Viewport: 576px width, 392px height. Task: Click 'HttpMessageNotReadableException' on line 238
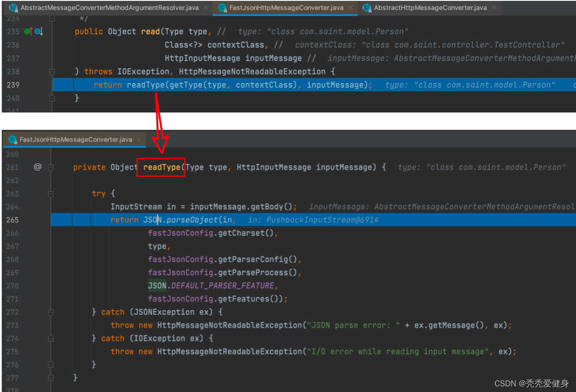pyautogui.click(x=252, y=71)
